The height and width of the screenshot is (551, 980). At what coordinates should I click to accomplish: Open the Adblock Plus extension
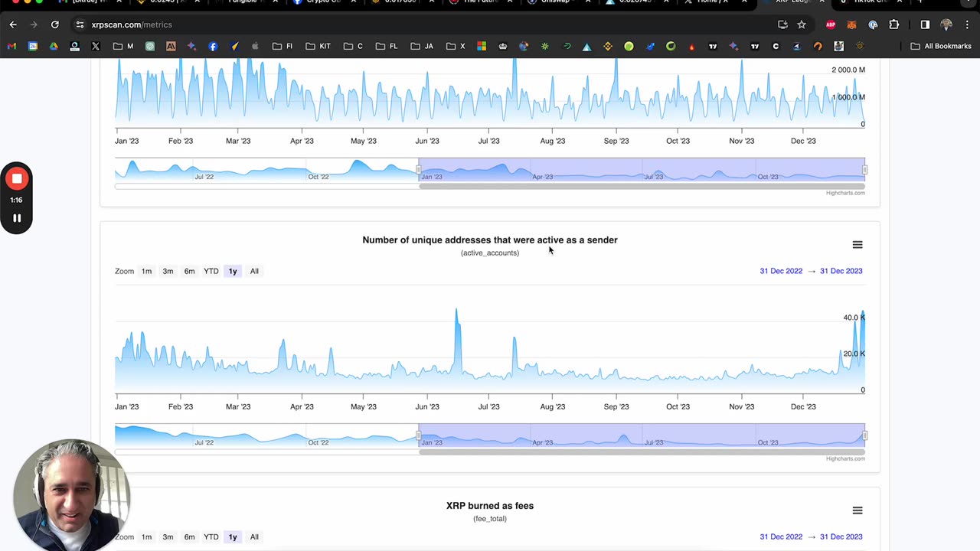pyautogui.click(x=831, y=24)
